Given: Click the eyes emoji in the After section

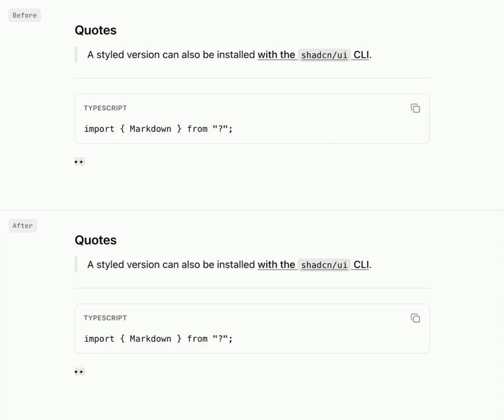Looking at the screenshot, I should (79, 372).
